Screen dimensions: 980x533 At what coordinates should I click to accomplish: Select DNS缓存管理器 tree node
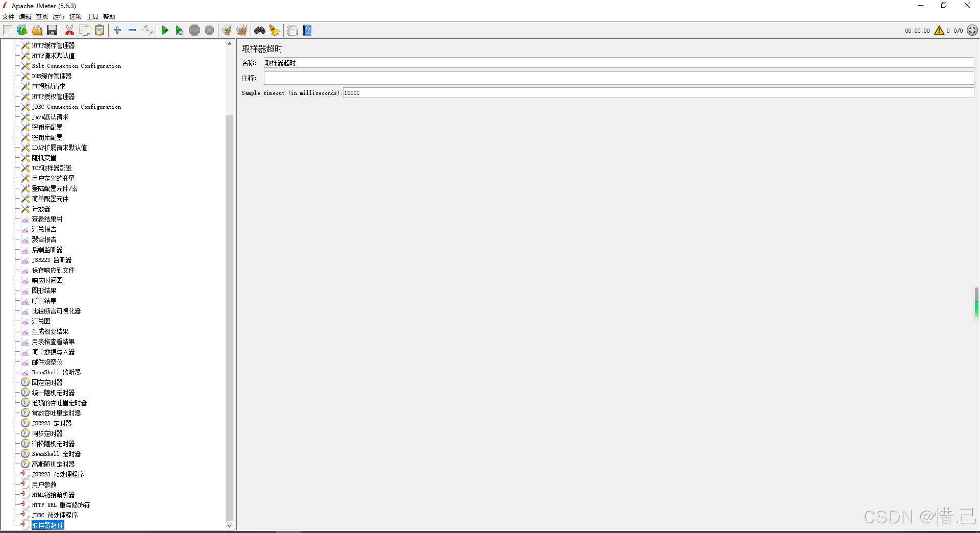click(52, 76)
